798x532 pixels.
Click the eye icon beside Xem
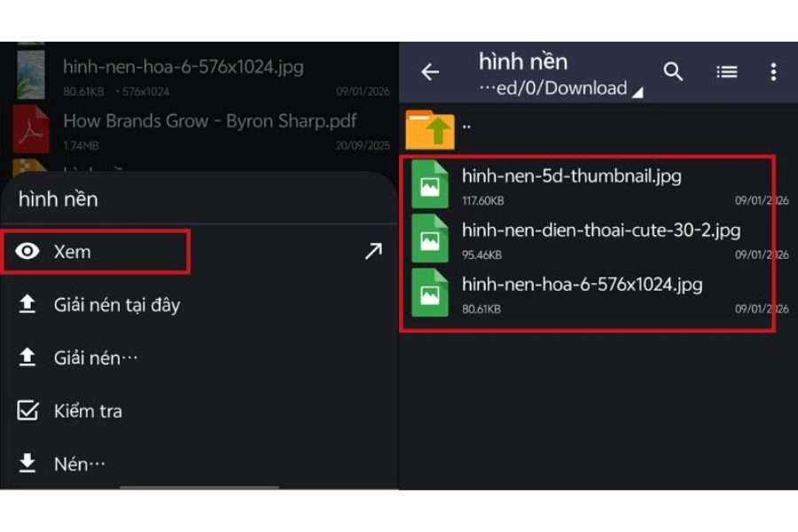click(27, 251)
